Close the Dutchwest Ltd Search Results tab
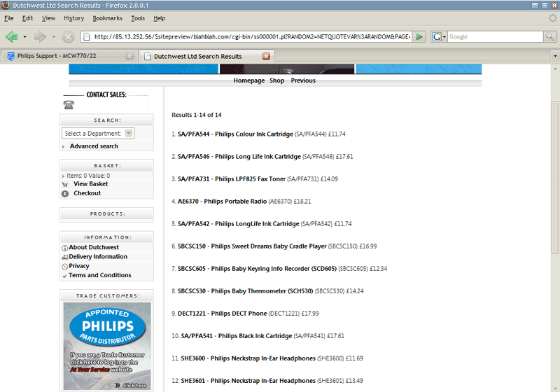The height and width of the screenshot is (392, 560). 266,56
